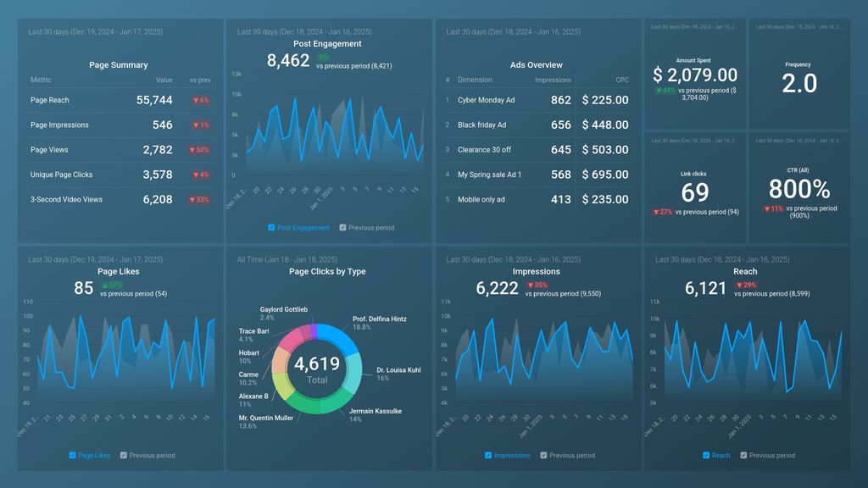868x488 pixels.
Task: Click the Ads Overview title
Action: [x=536, y=65]
